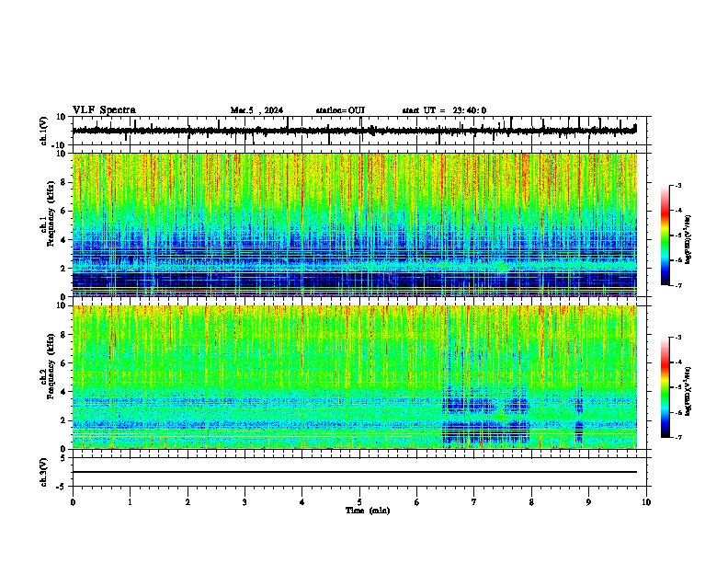Screen dimensions: 728x563
Task: Click the time axis tick label "8"
Action: point(531,502)
